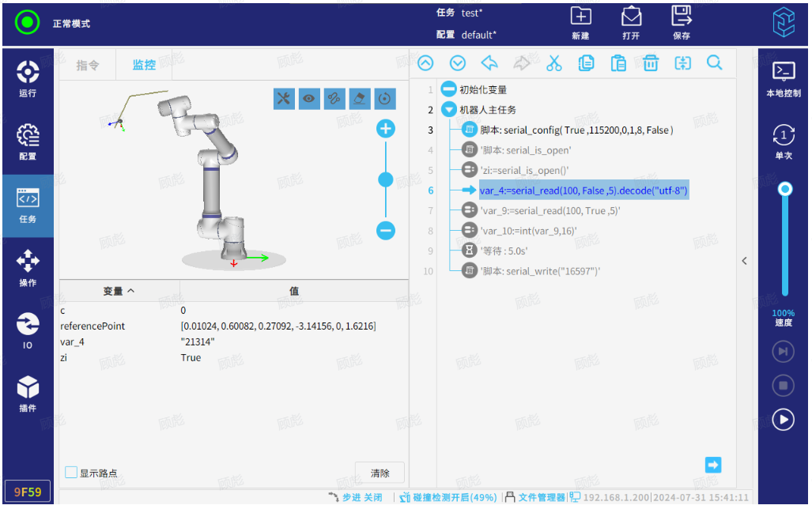Switch to the 指令 tab

88,66
